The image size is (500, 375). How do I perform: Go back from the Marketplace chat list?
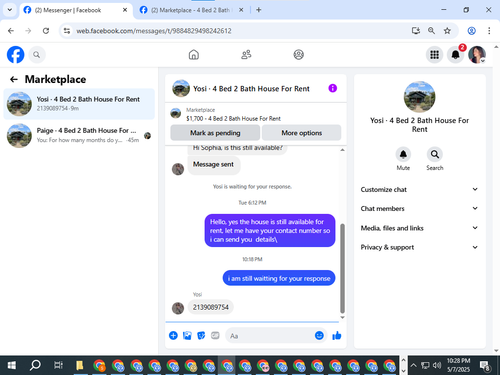pyautogui.click(x=14, y=79)
